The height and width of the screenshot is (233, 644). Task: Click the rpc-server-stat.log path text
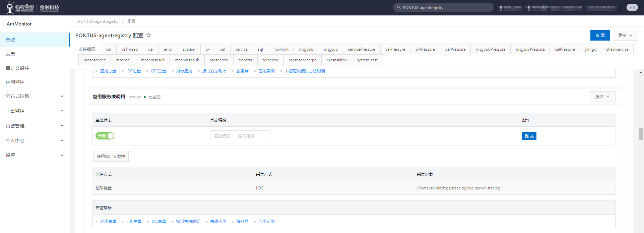pyautogui.click(x=458, y=188)
